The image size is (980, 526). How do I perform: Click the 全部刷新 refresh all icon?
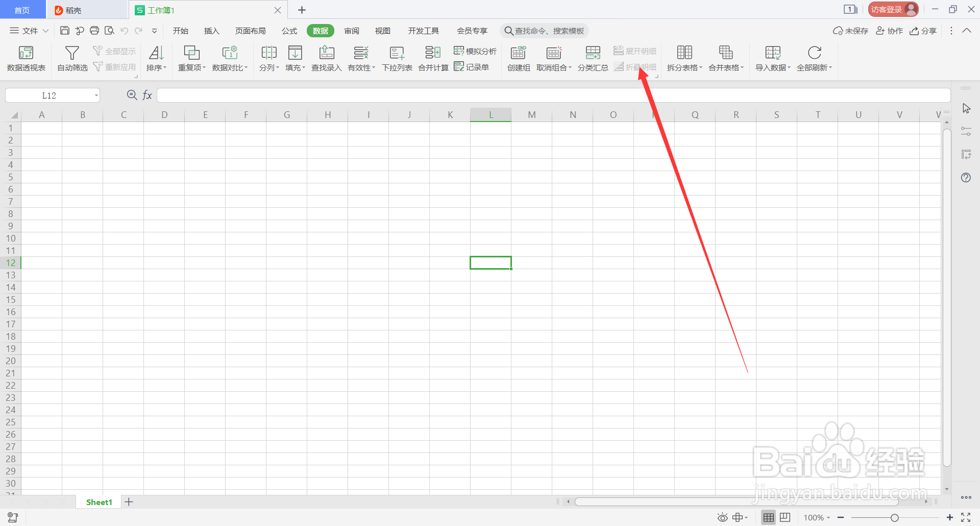pos(815,53)
